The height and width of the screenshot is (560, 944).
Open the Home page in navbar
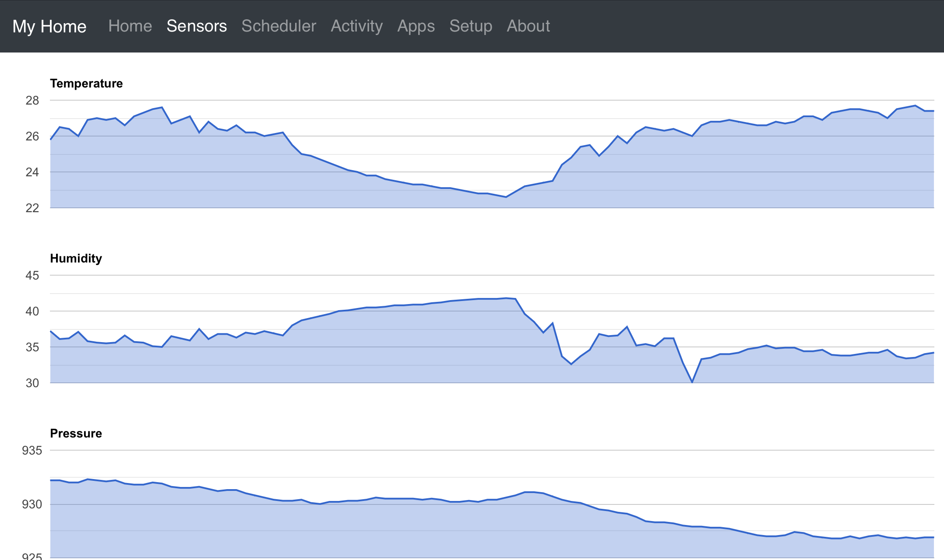[x=130, y=26]
